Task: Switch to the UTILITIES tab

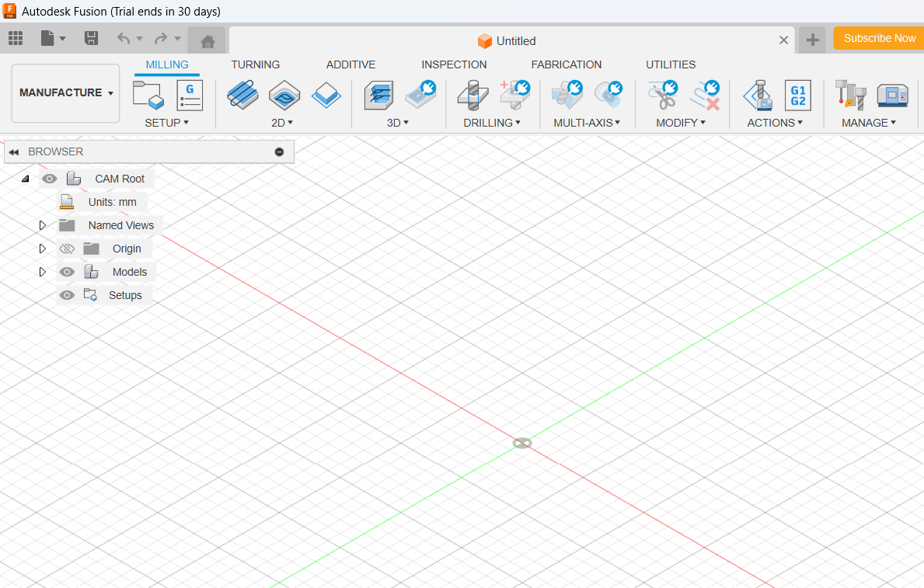Action: [x=671, y=64]
